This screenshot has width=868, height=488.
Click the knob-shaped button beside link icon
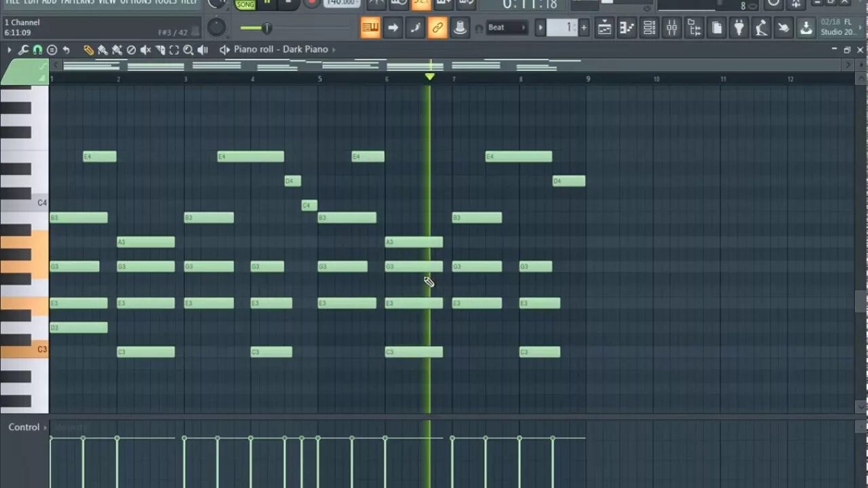click(460, 28)
